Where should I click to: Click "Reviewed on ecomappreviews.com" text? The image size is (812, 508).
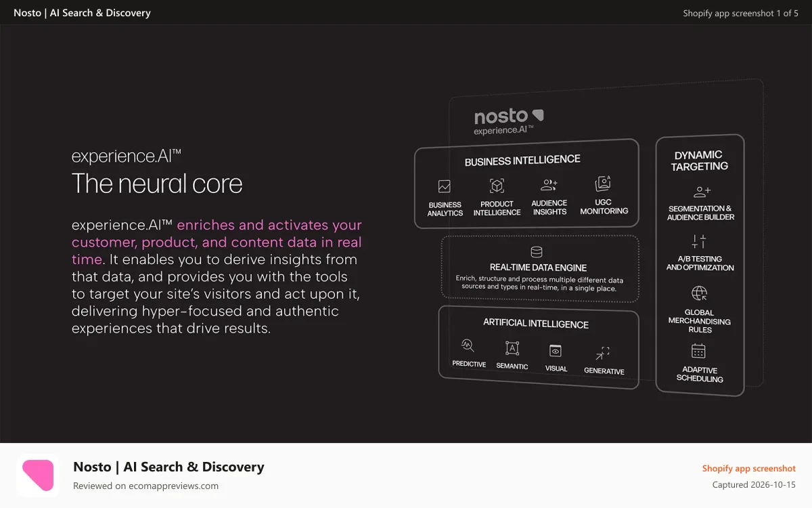145,486
